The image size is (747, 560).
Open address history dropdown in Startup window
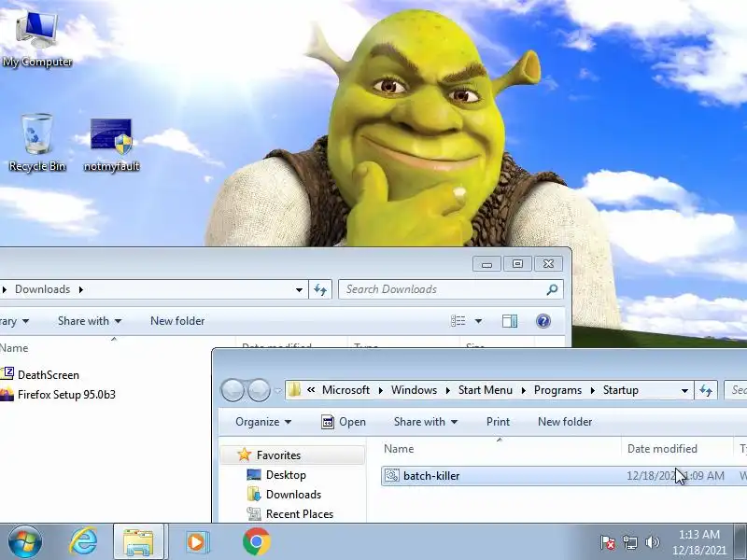pyautogui.click(x=684, y=390)
